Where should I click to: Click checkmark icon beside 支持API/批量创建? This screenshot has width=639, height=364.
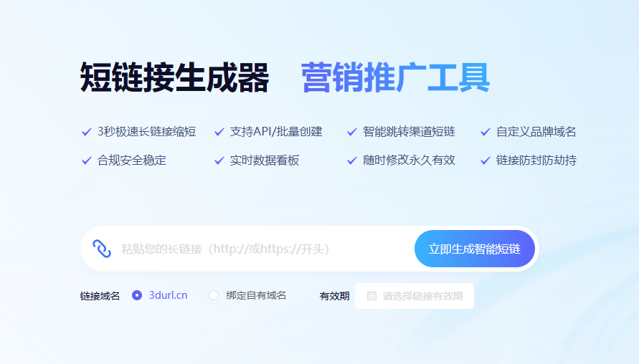[219, 132]
